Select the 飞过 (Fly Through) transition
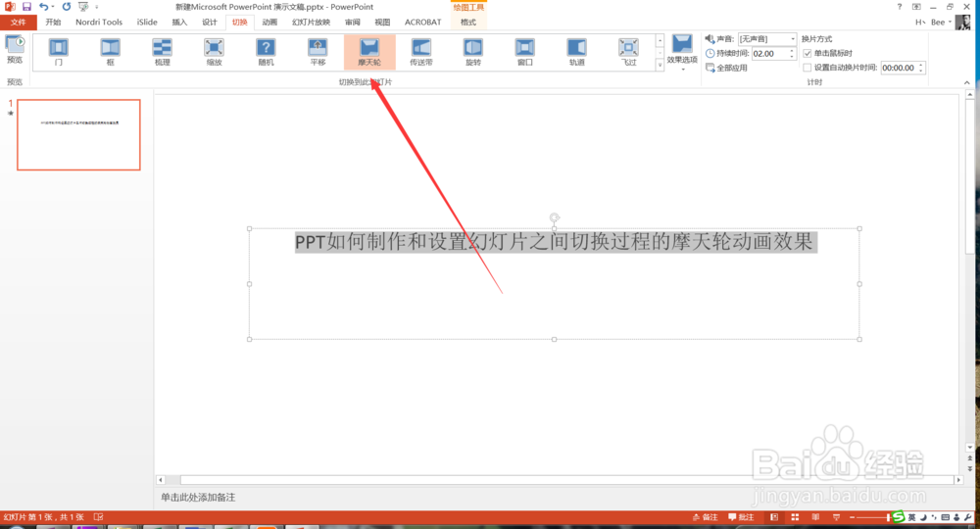Viewport: 980px width, 529px height. 629,52
